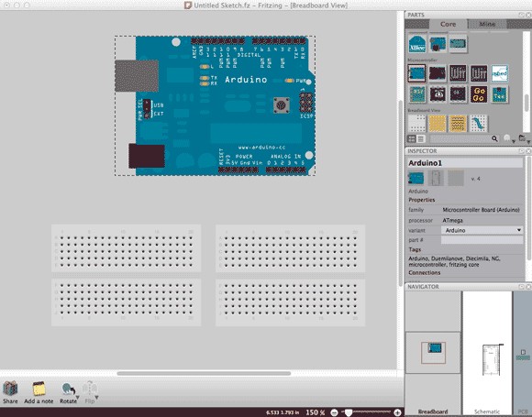Click the teal microcontroller board below the selected Arduino
This screenshot has height=417, width=532.
click(416, 94)
